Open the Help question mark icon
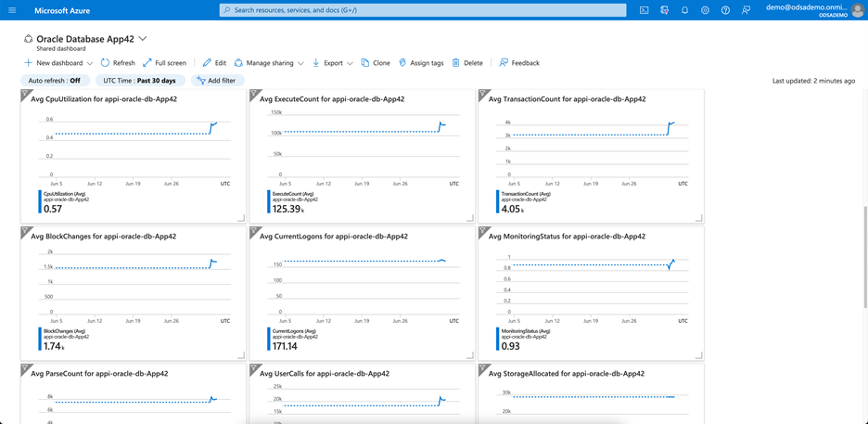 726,10
